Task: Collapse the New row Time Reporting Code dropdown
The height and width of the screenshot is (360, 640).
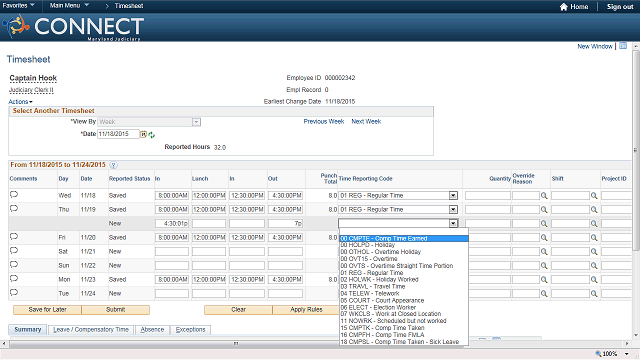Action: click(453, 224)
